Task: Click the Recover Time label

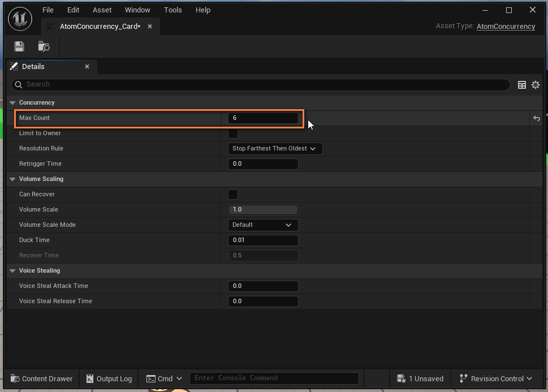Action: 39,255
